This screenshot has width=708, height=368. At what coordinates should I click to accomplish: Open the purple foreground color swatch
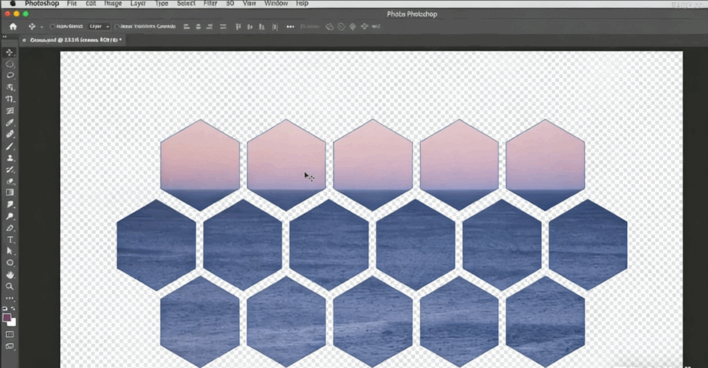pyautogui.click(x=7, y=317)
